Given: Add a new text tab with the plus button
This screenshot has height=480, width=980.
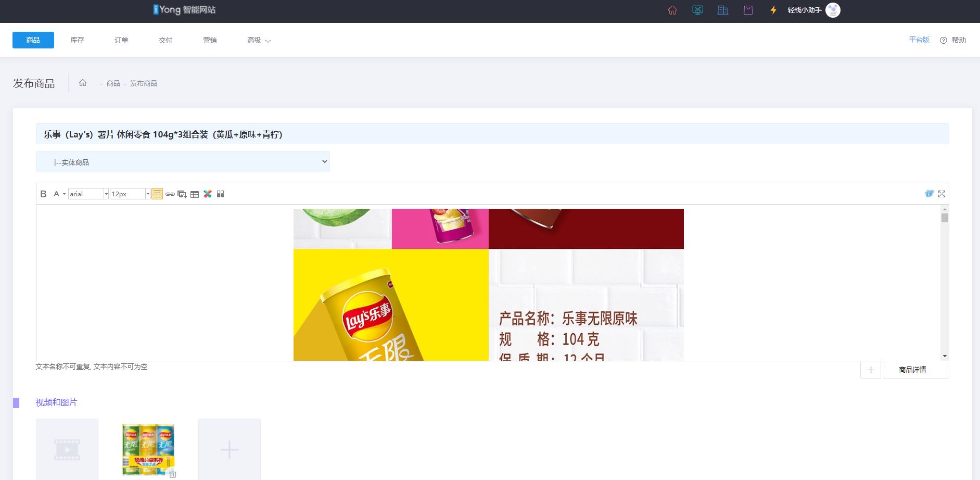Looking at the screenshot, I should pos(871,370).
